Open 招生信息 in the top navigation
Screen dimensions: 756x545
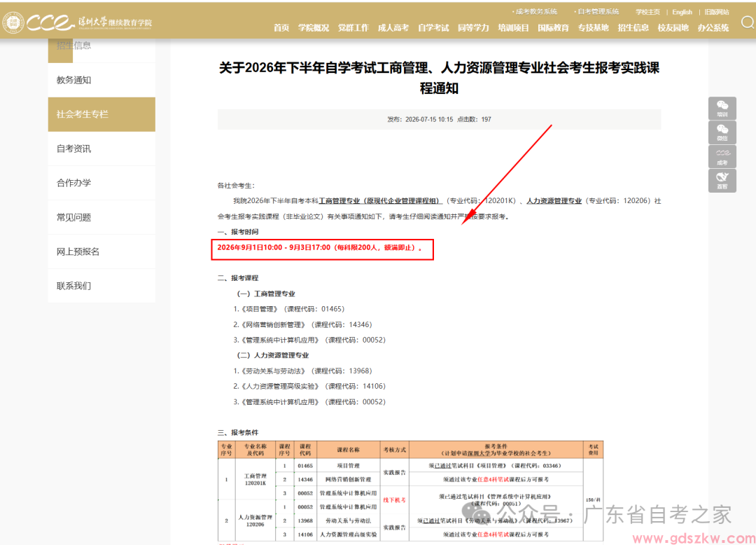point(633,28)
